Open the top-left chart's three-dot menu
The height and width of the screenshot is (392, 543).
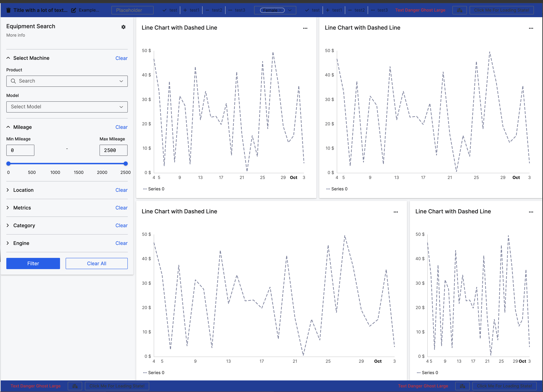pyautogui.click(x=305, y=28)
